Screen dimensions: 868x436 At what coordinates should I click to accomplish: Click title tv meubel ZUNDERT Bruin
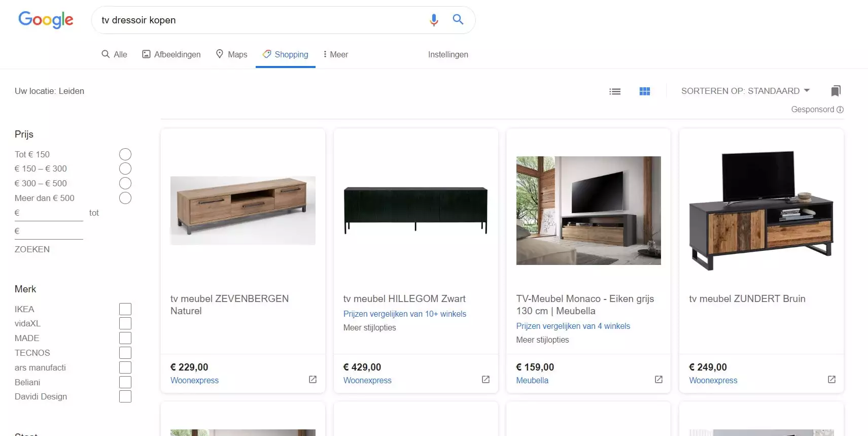coord(747,298)
